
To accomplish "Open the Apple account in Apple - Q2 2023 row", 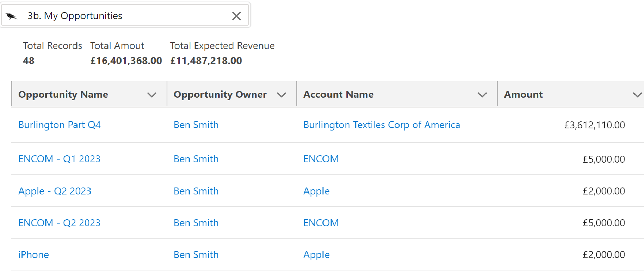I will point(316,191).
